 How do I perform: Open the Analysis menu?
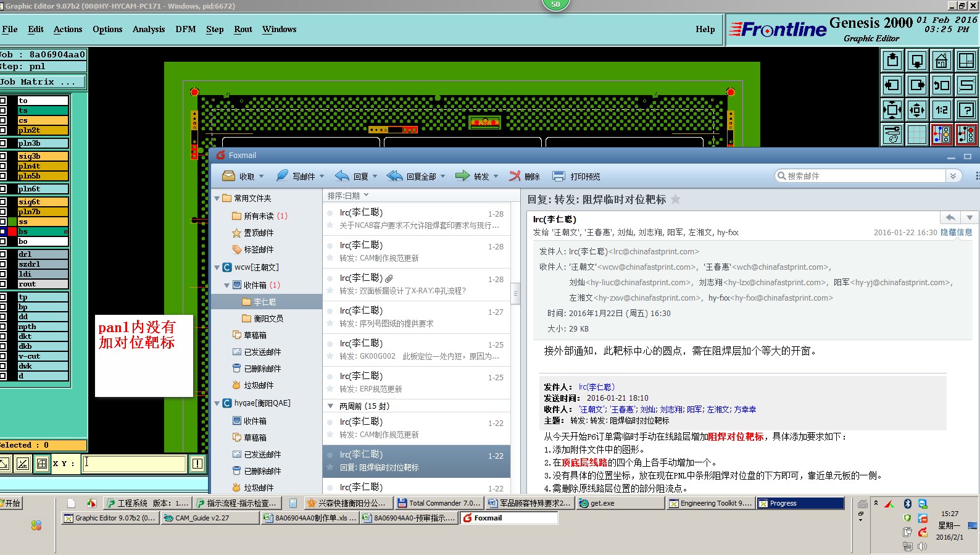click(149, 29)
